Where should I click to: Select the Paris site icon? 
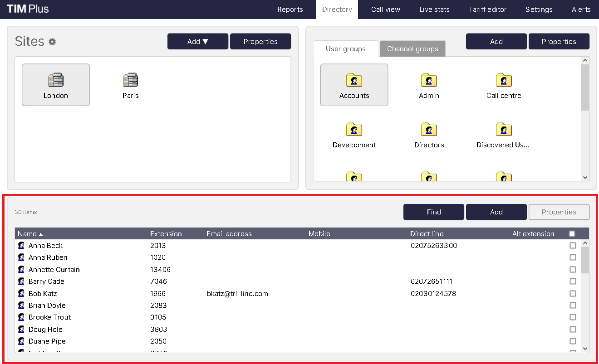[x=130, y=81]
